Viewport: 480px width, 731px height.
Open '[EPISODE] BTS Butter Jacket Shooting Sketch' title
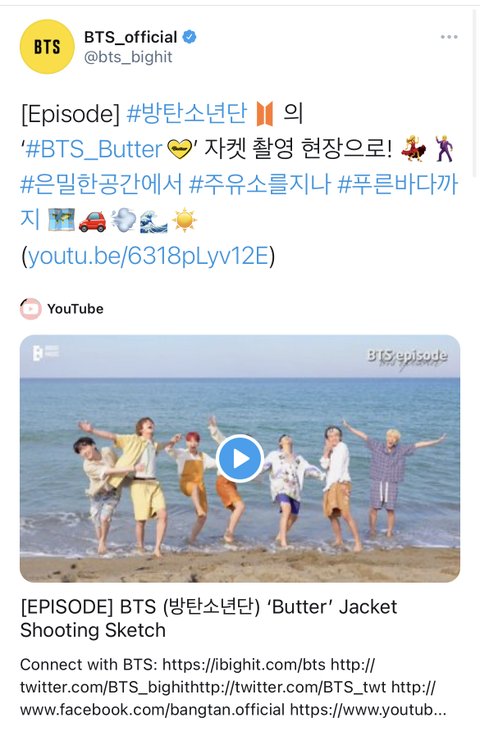pyautogui.click(x=209, y=619)
